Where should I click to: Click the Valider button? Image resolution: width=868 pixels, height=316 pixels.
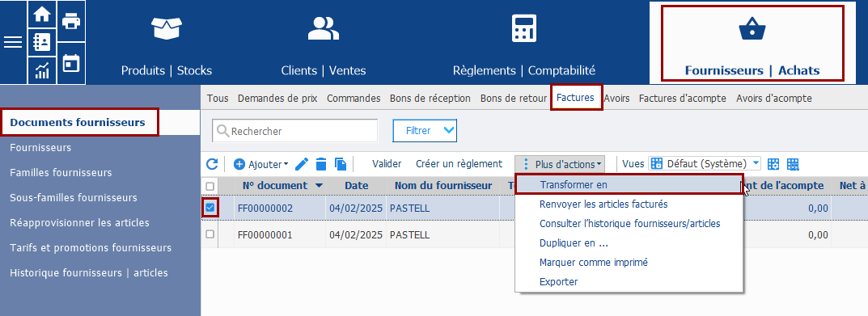387,164
